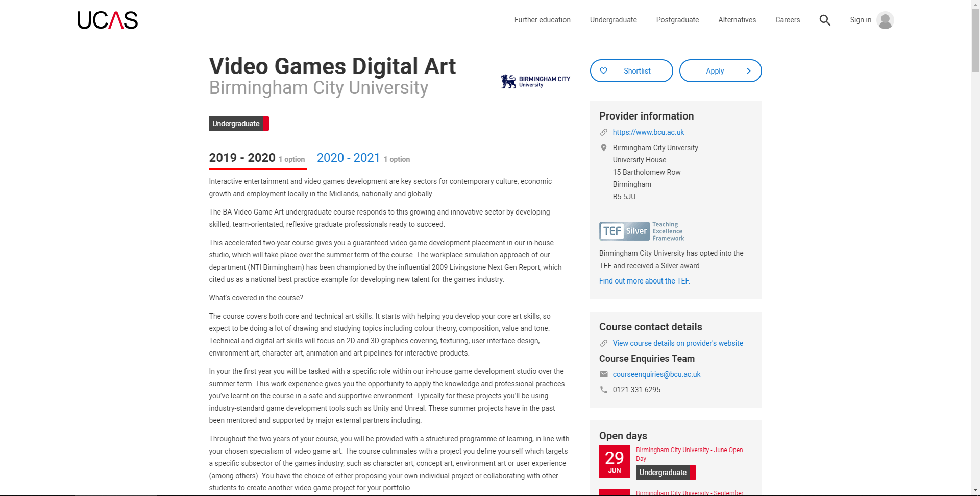Click the chevron arrow on Apply button
980x496 pixels.
tap(748, 71)
